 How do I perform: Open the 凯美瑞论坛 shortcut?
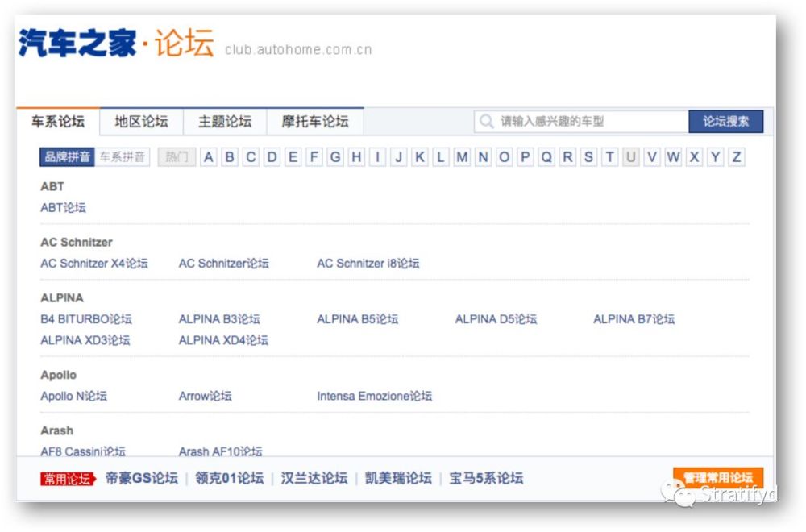coord(398,478)
